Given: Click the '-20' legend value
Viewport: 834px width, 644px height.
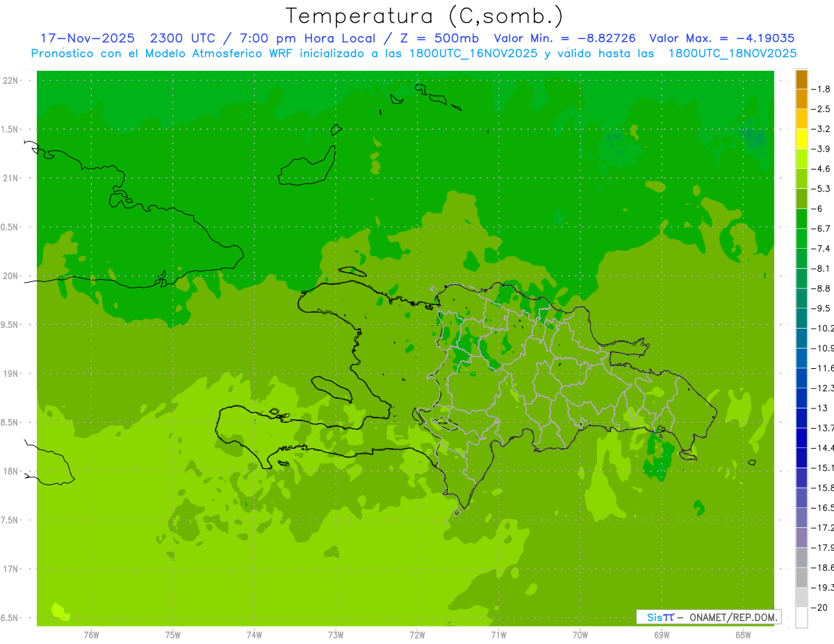Looking at the screenshot, I should pos(820,607).
